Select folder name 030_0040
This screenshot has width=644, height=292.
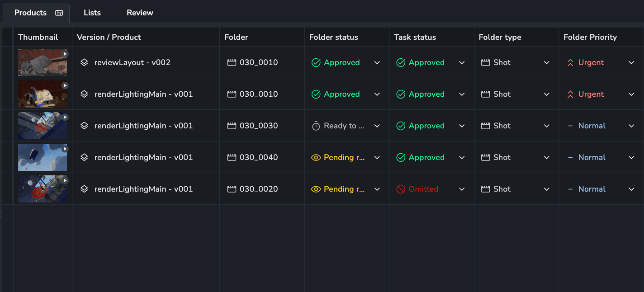tap(259, 157)
